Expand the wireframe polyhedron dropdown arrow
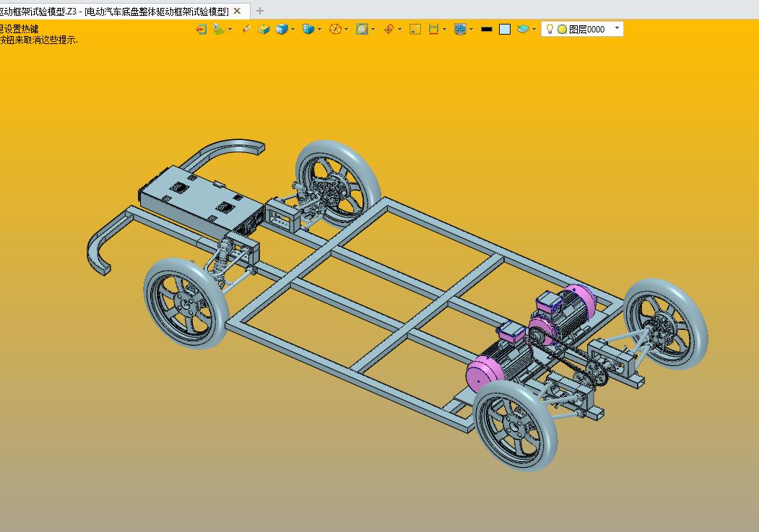Screen dimensions: 759x532 [x=347, y=29]
